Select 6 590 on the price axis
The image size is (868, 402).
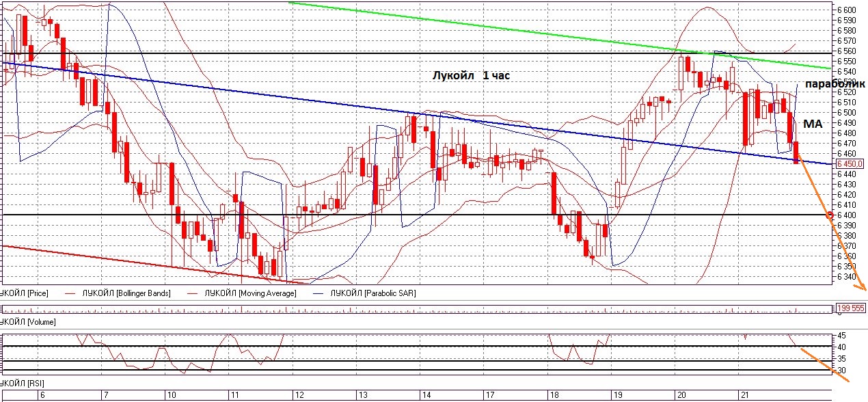point(846,21)
